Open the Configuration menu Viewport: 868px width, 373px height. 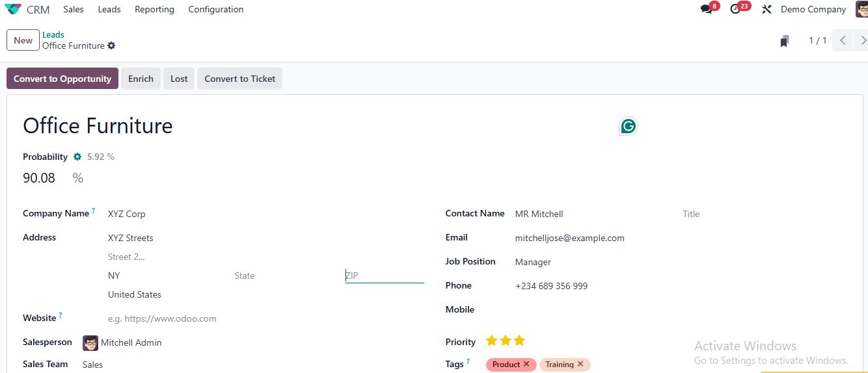[215, 9]
